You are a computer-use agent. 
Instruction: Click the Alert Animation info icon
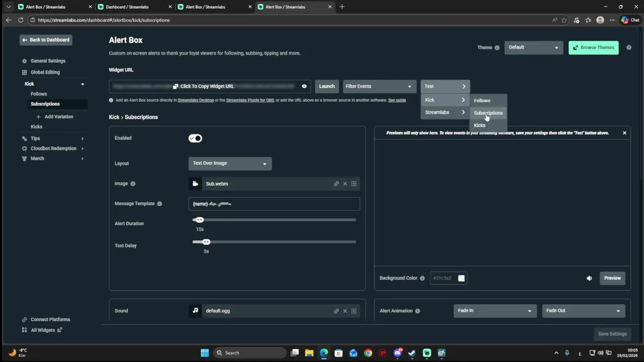[418, 311]
